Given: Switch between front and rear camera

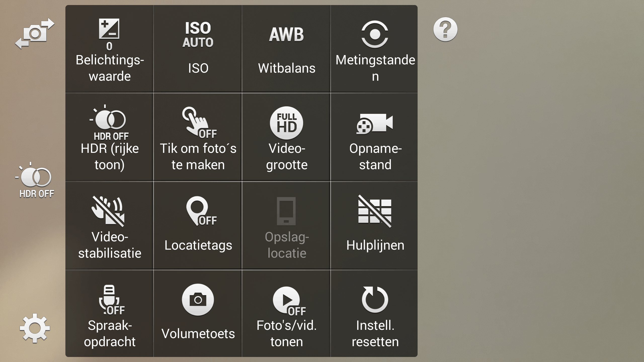Looking at the screenshot, I should coord(35,33).
